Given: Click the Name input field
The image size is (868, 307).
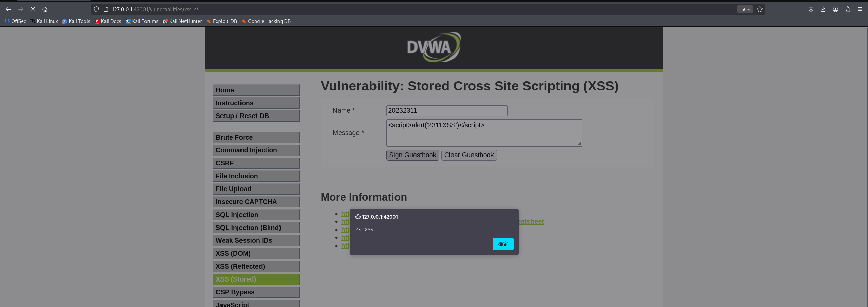Looking at the screenshot, I should point(447,111).
